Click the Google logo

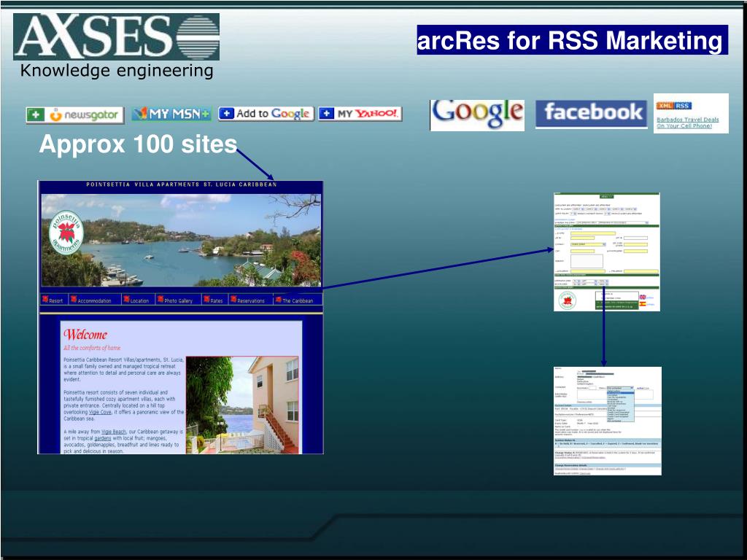click(477, 114)
